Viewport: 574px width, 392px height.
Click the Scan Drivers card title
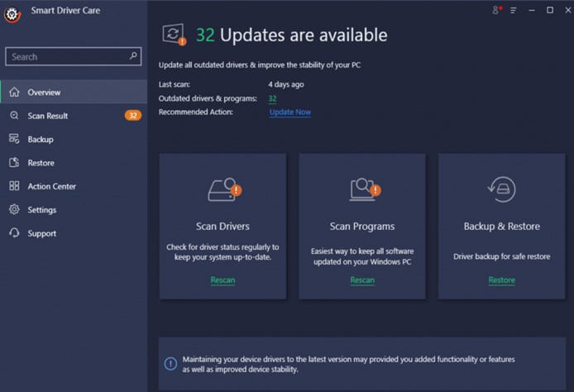point(222,227)
